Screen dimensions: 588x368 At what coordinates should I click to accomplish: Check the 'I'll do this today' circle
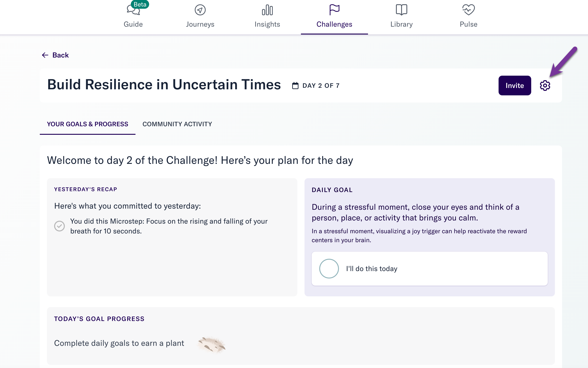329,268
